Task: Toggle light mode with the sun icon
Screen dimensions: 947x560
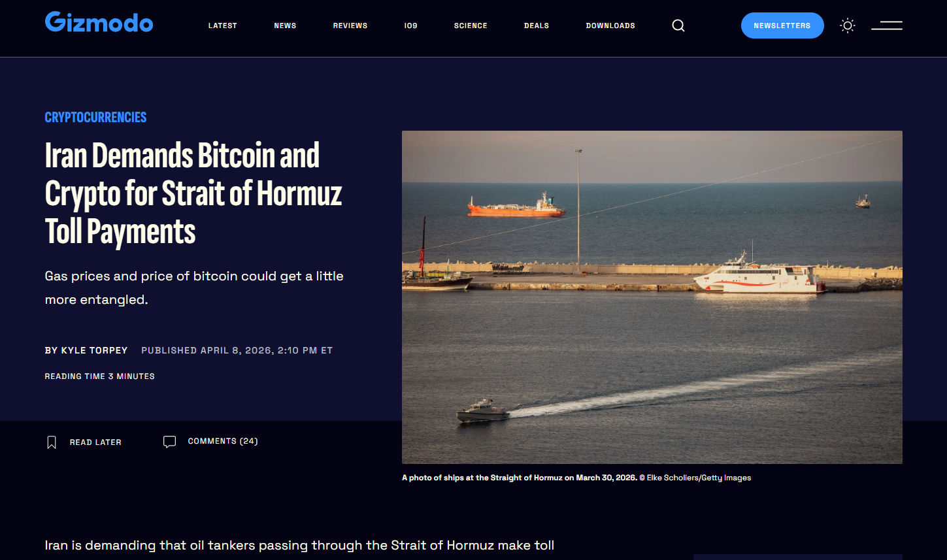Action: click(848, 25)
